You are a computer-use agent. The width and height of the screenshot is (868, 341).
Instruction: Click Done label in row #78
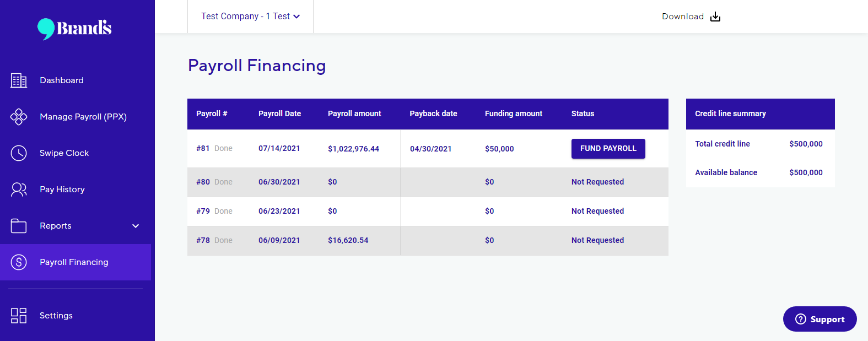(223, 240)
